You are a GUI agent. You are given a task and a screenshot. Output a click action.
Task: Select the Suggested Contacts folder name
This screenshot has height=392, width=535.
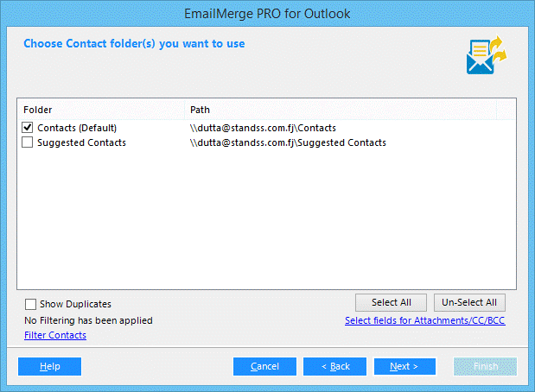pos(81,142)
